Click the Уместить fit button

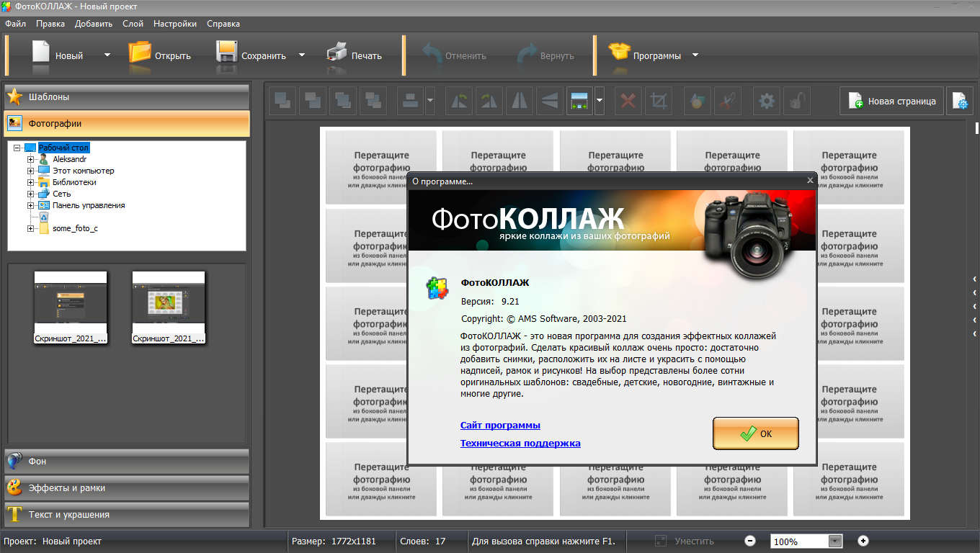point(685,541)
